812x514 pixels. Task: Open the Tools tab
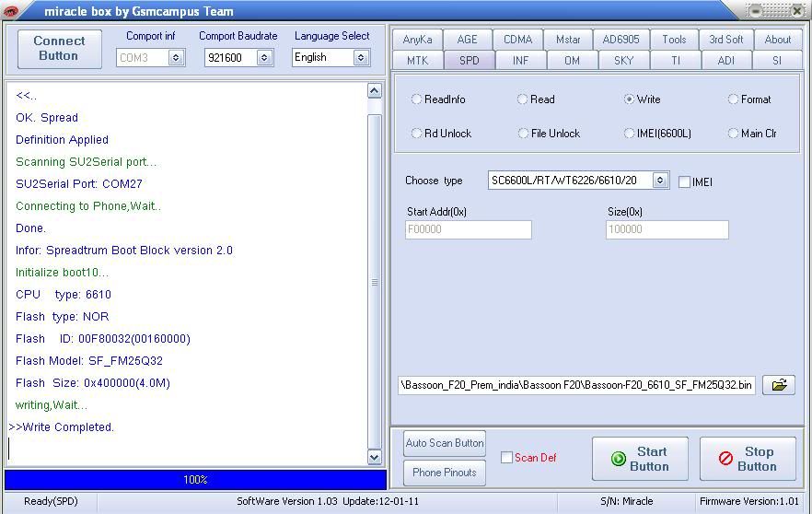(x=674, y=40)
